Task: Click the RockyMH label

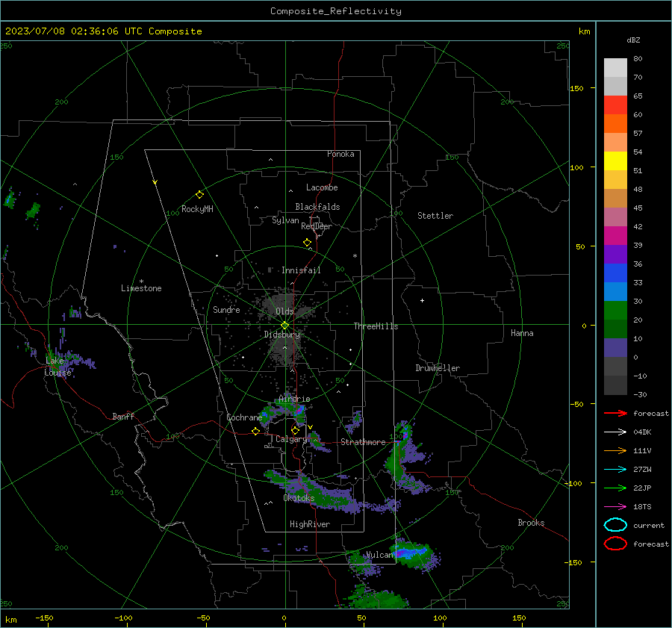Action: coord(197,209)
